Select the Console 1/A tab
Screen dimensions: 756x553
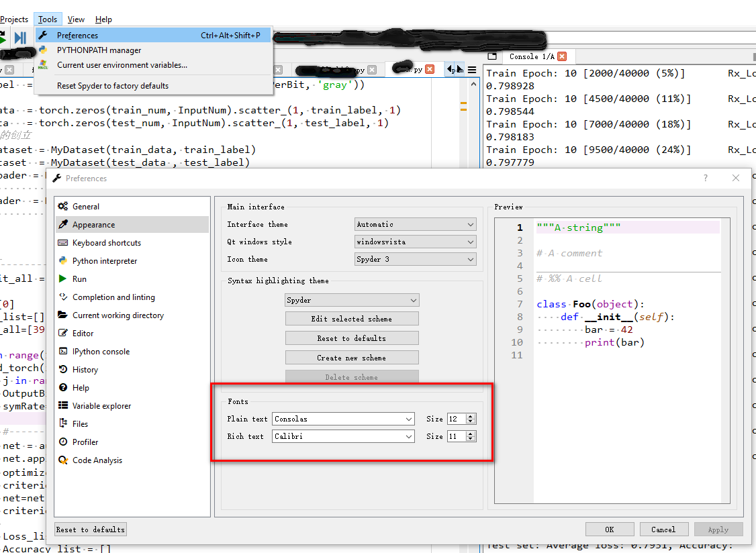(x=532, y=56)
